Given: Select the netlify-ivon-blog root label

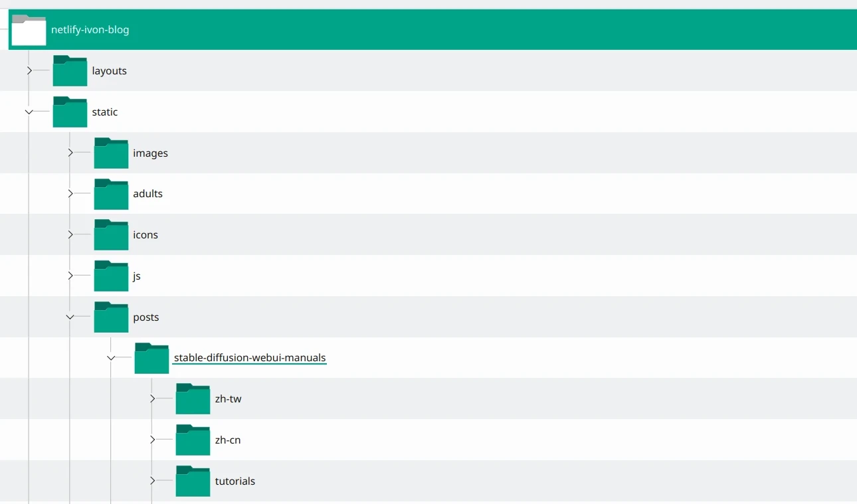Looking at the screenshot, I should (x=90, y=30).
